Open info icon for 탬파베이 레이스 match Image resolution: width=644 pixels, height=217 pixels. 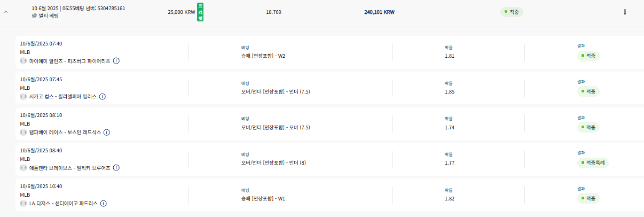106,132
